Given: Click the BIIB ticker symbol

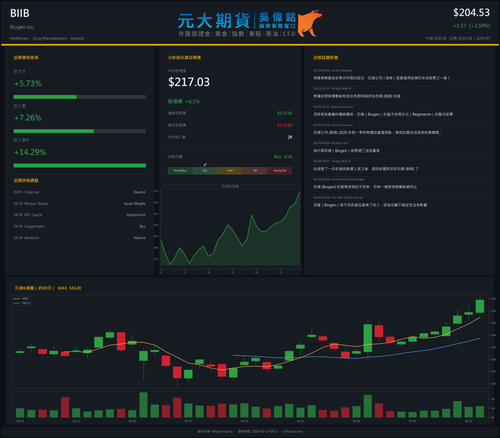Looking at the screenshot, I should tap(20, 13).
